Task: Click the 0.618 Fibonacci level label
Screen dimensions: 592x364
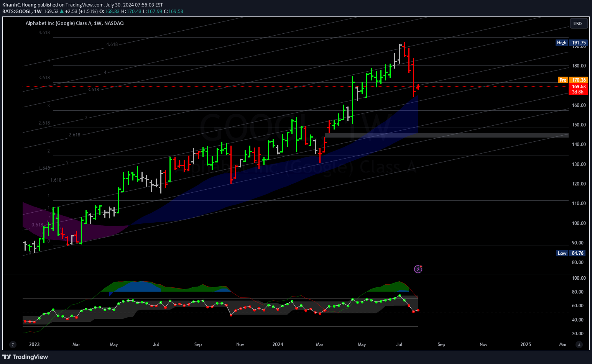Action: click(x=37, y=225)
